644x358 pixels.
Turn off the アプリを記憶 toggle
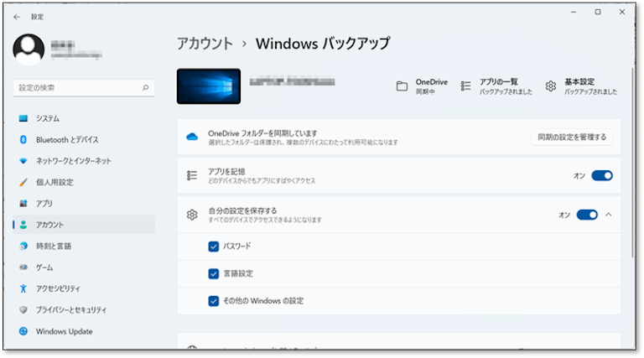(602, 176)
